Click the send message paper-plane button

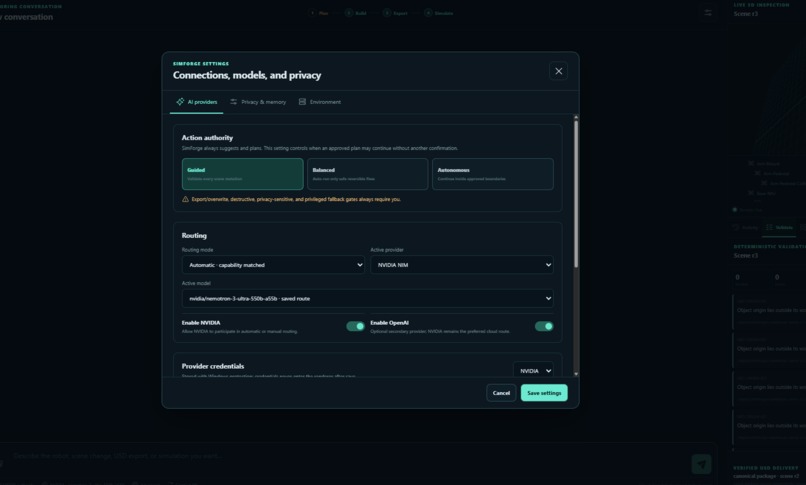701,464
